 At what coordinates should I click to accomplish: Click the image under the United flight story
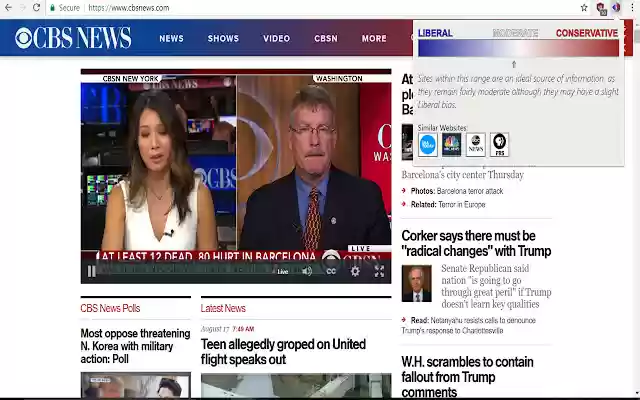(x=296, y=386)
